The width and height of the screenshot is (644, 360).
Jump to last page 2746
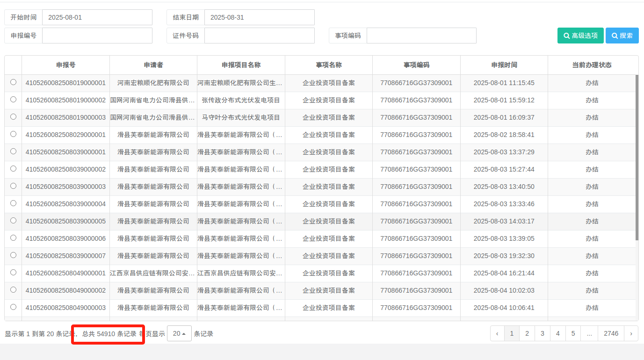tap(611, 333)
